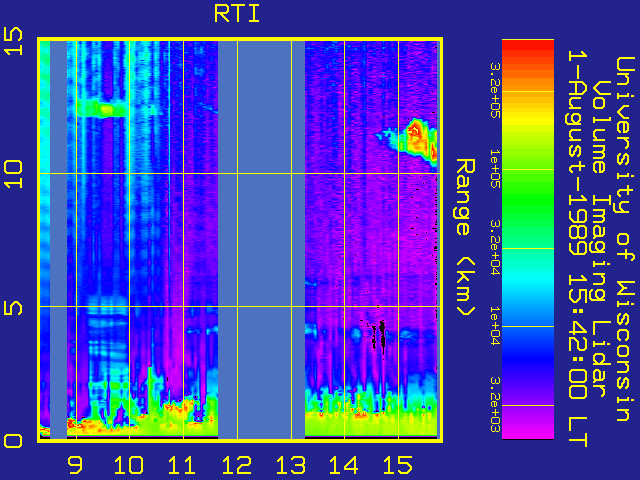The height and width of the screenshot is (480, 640).
Task: Click time axis label 11
Action: click(x=182, y=465)
